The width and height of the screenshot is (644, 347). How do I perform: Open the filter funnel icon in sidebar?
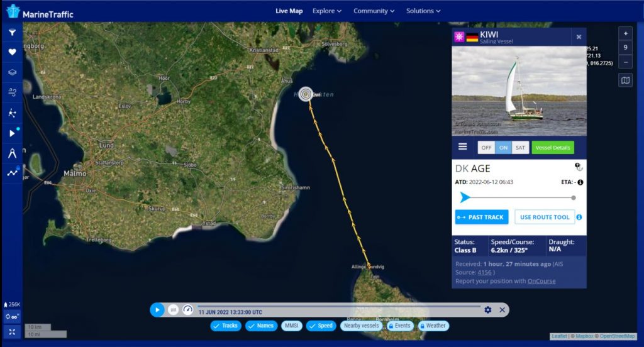(13, 32)
